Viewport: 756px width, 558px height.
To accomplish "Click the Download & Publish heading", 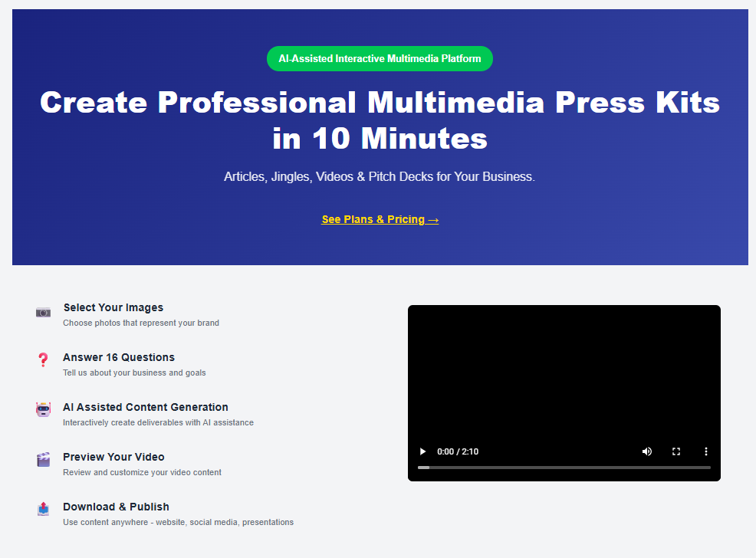I will (x=116, y=507).
